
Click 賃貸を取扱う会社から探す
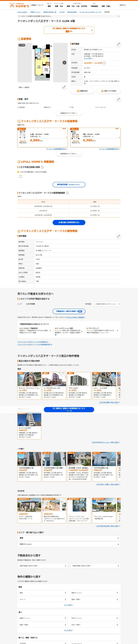[43, 566]
